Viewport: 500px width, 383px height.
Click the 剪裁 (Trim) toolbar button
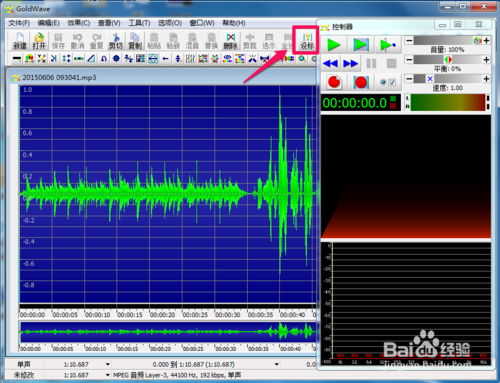[250, 41]
